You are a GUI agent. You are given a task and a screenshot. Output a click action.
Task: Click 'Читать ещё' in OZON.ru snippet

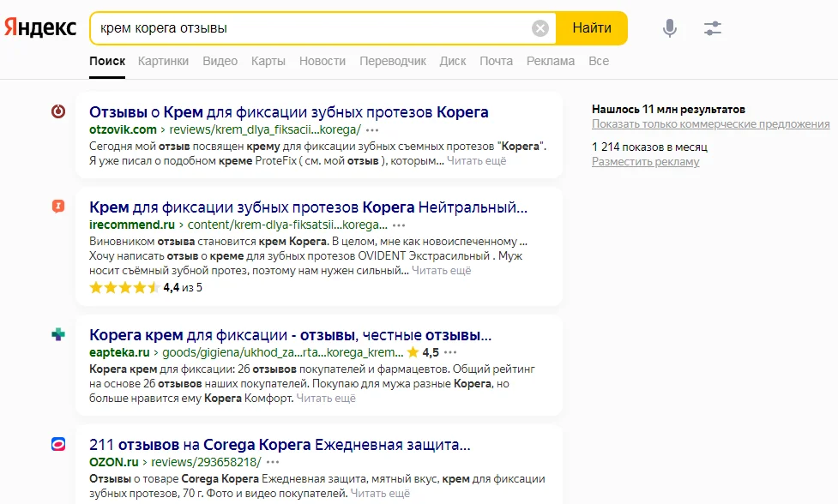[x=380, y=494]
